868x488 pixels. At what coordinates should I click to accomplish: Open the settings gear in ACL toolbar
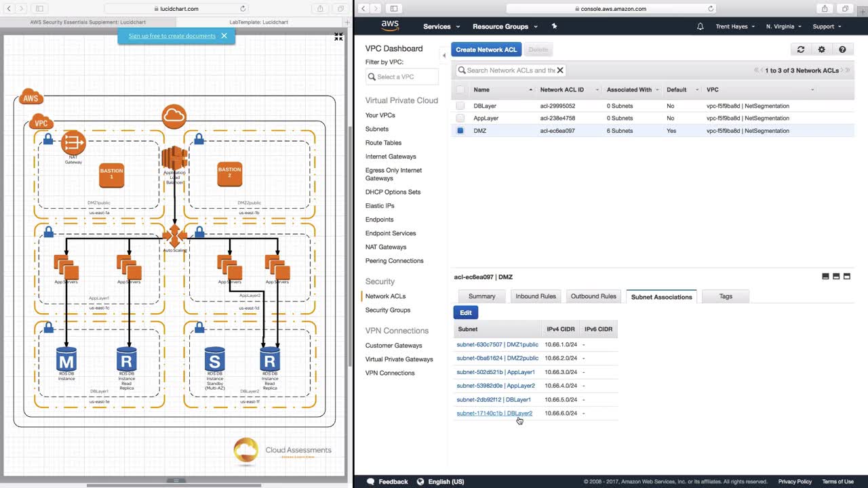pos(821,49)
